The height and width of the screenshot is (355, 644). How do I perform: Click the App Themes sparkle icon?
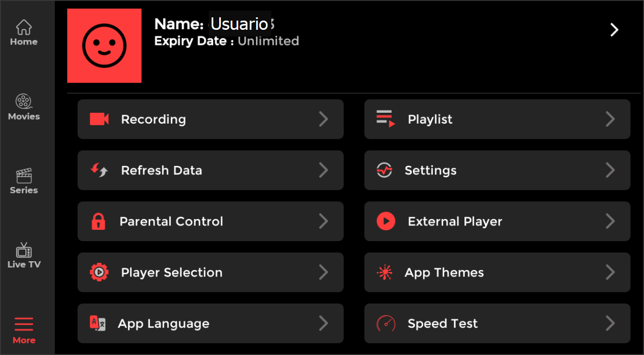pos(385,272)
